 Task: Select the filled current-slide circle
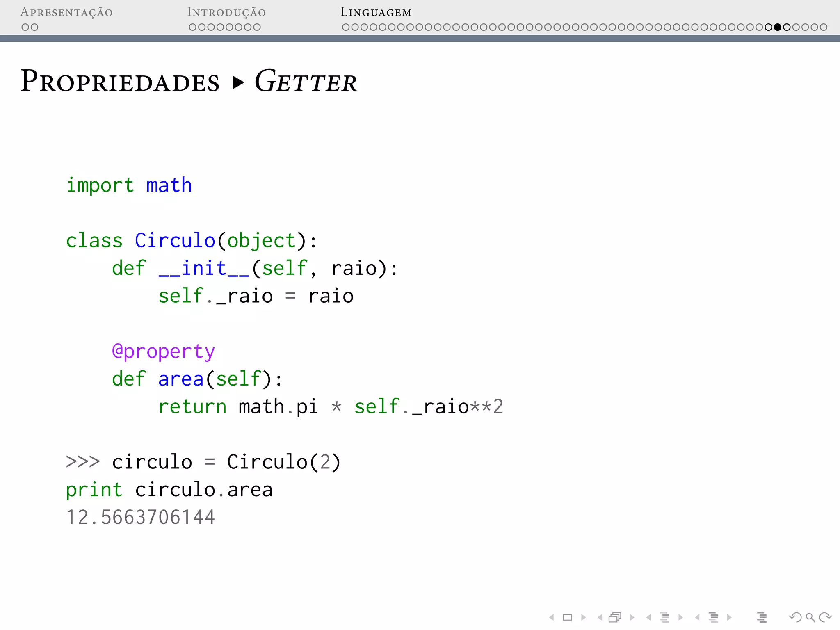778,27
